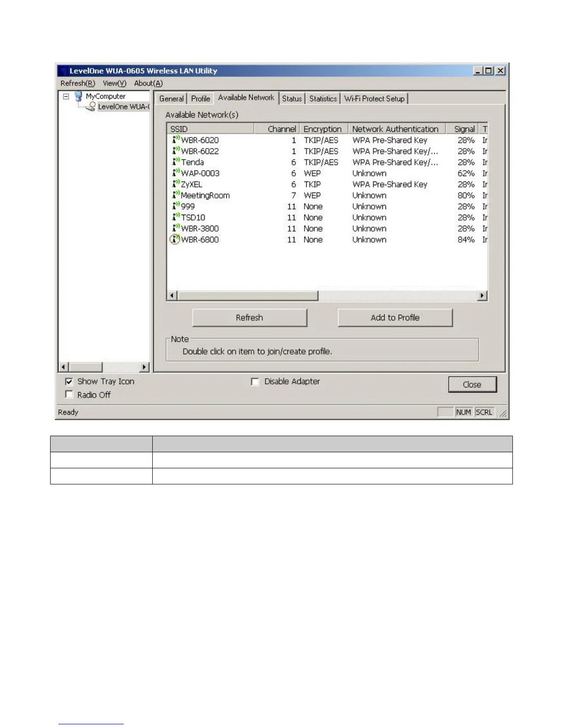The height and width of the screenshot is (728, 563).
Task: Click the network list right scroll arrow
Action: point(482,296)
